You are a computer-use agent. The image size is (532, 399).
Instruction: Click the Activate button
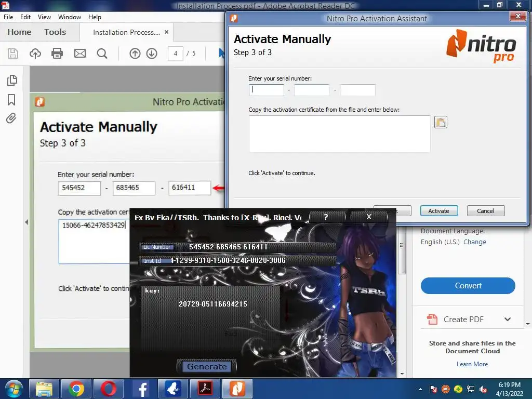point(438,211)
